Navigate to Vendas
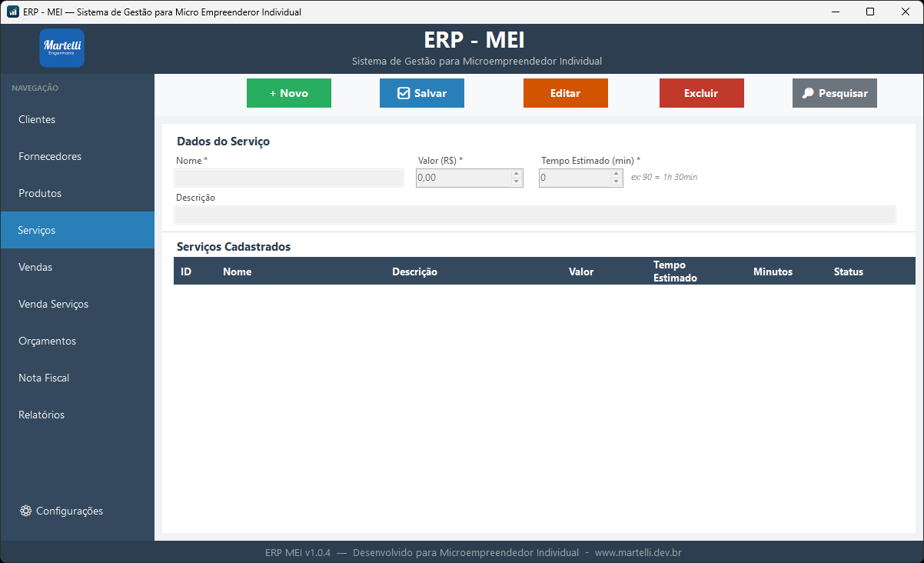The image size is (924, 563). click(77, 267)
